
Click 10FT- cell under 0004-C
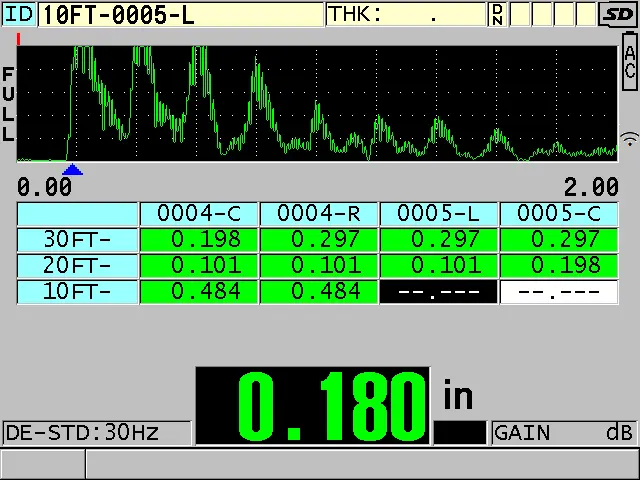(x=199, y=292)
